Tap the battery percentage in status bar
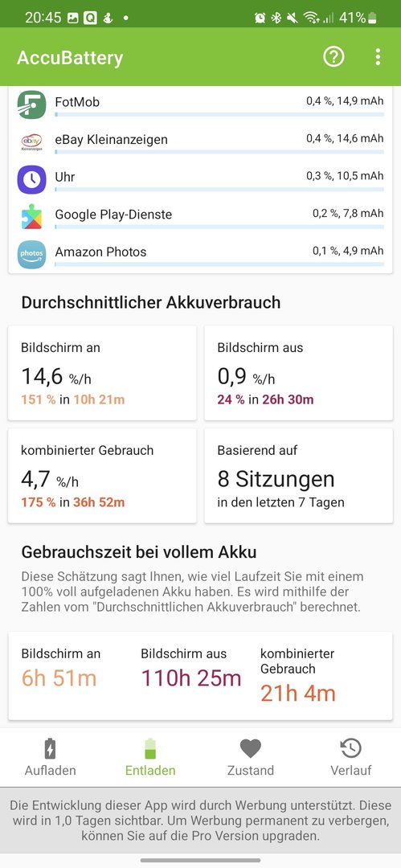 (352, 18)
